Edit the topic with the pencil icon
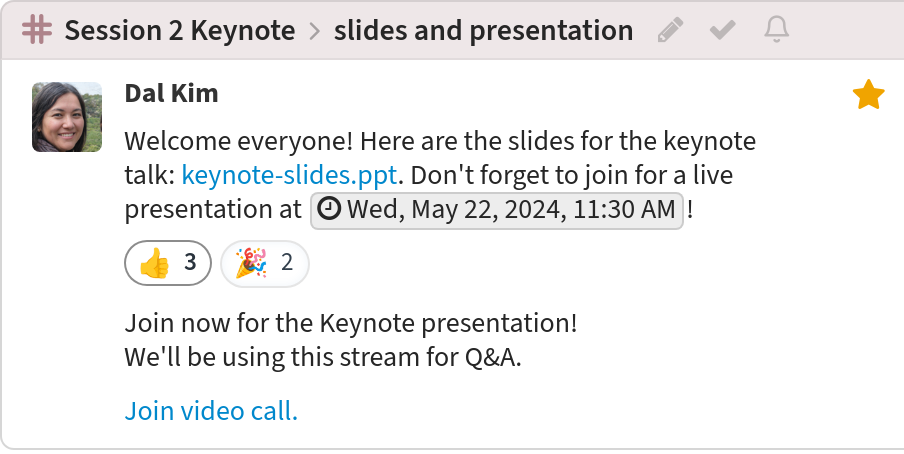 click(x=671, y=30)
